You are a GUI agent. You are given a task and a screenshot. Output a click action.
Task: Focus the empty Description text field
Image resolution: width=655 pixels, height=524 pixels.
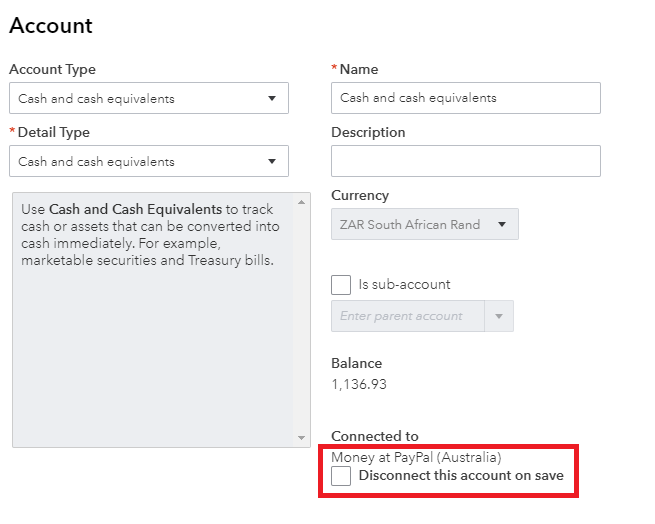click(465, 161)
